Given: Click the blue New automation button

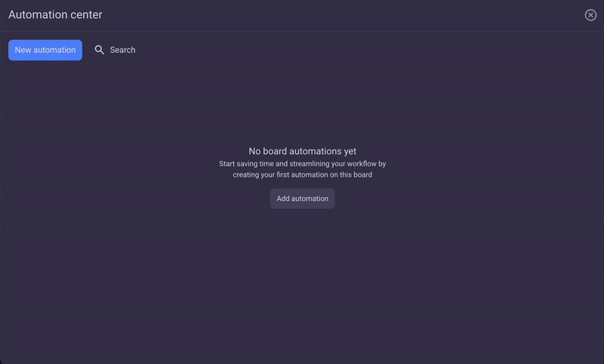Looking at the screenshot, I should click(45, 50).
